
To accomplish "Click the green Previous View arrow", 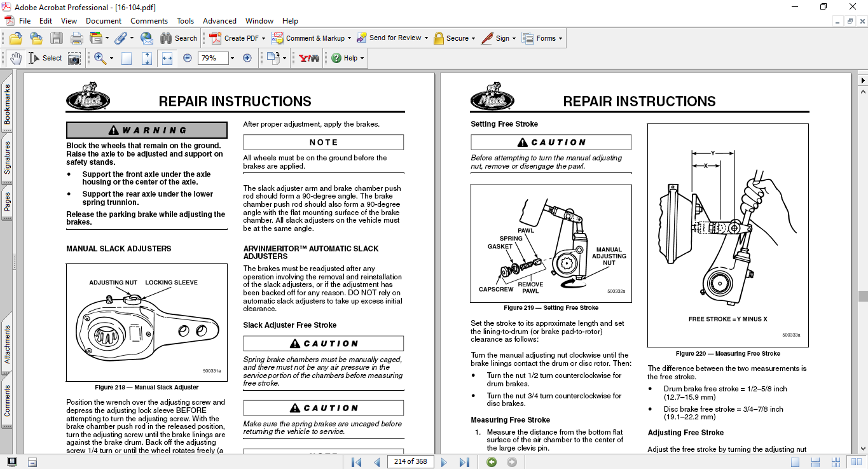I will (x=492, y=462).
